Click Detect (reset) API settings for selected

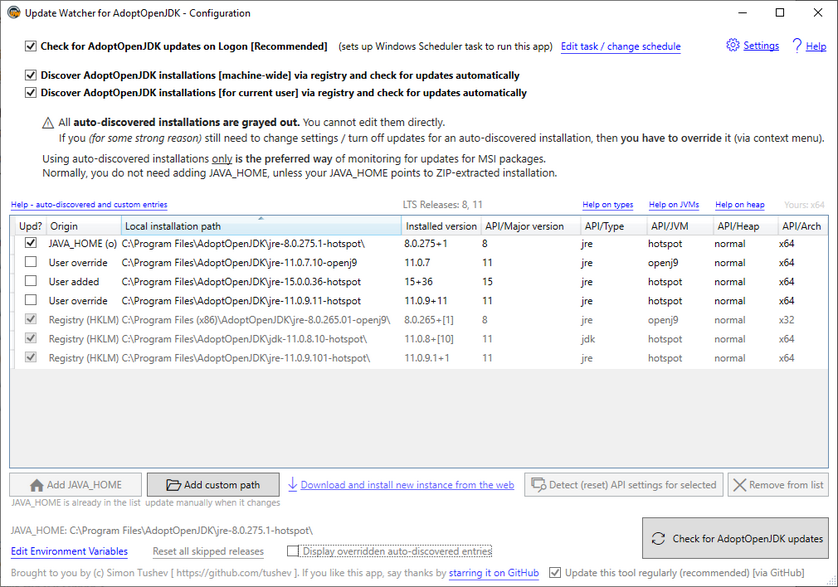point(622,485)
